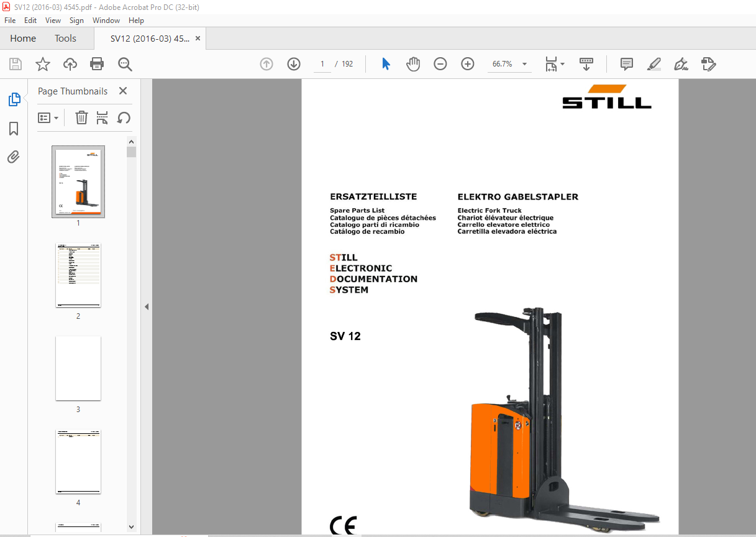Open the sign document pen tool
Viewport: 756px width, 537px height.
tap(681, 64)
